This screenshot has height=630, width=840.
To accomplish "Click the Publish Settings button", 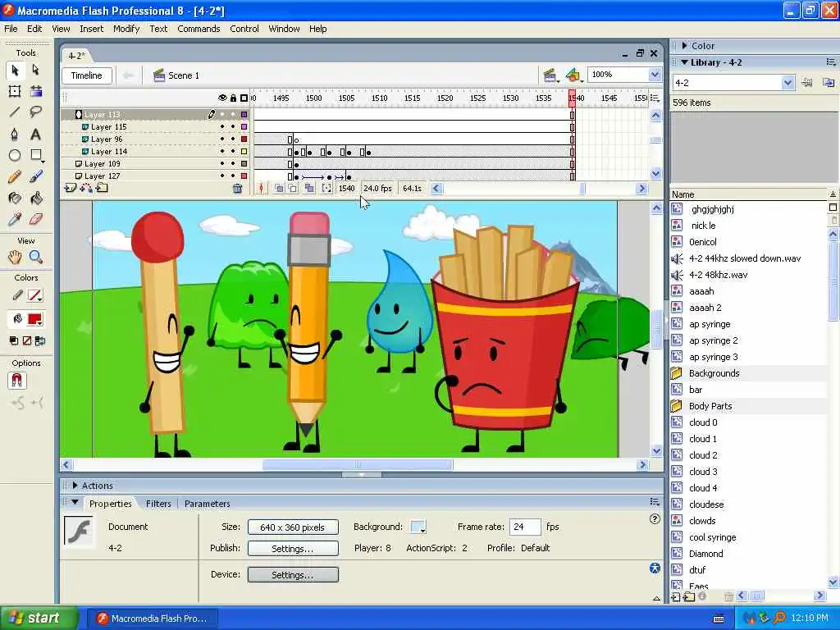I will pos(293,549).
